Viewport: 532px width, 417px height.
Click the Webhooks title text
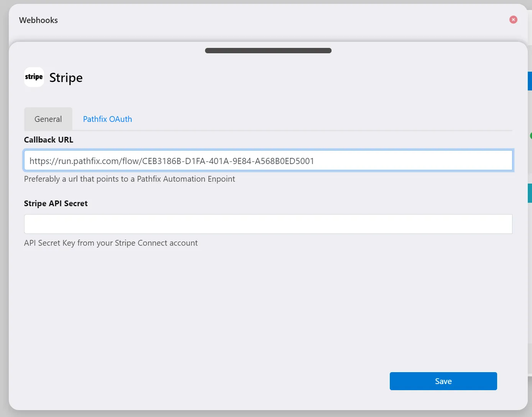(x=38, y=20)
